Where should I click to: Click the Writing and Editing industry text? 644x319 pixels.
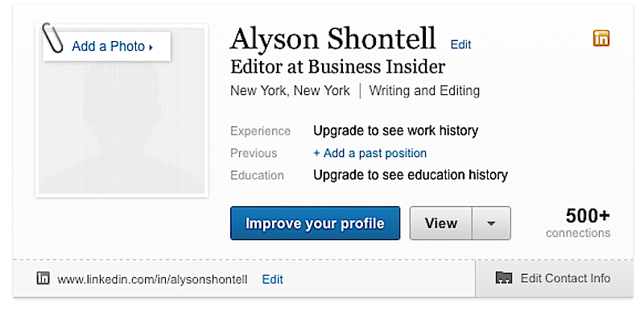(x=424, y=90)
